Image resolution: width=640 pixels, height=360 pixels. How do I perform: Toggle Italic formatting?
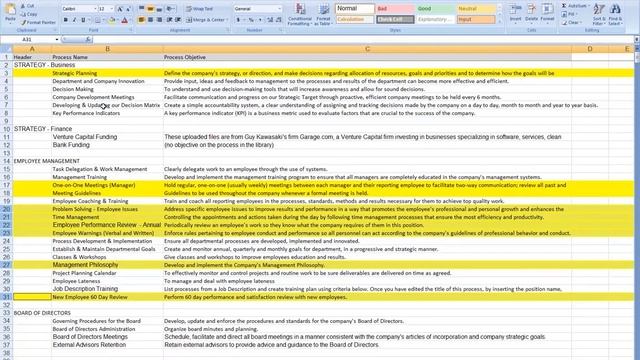(74, 20)
